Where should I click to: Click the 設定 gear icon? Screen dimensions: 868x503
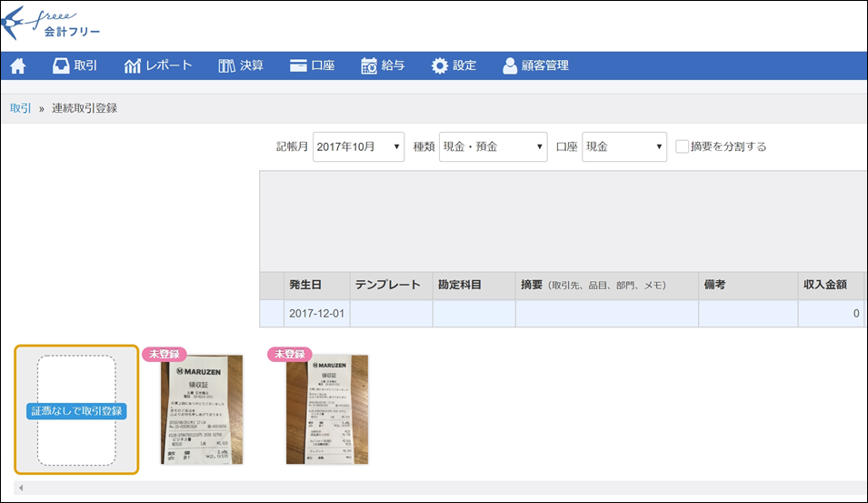point(440,65)
